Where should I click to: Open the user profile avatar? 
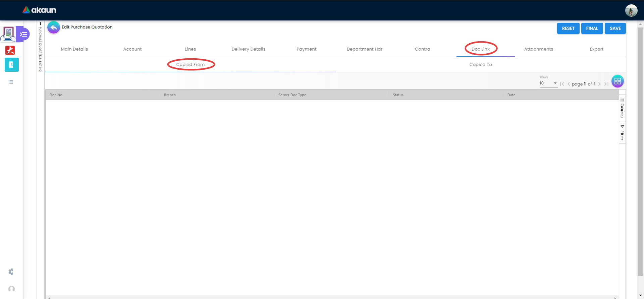631,10
